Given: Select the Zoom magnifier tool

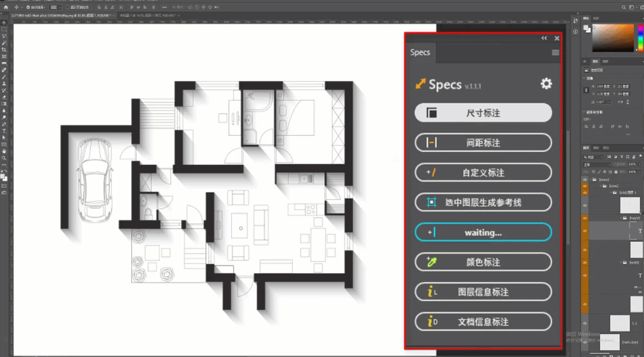Looking at the screenshot, I should point(4,158).
